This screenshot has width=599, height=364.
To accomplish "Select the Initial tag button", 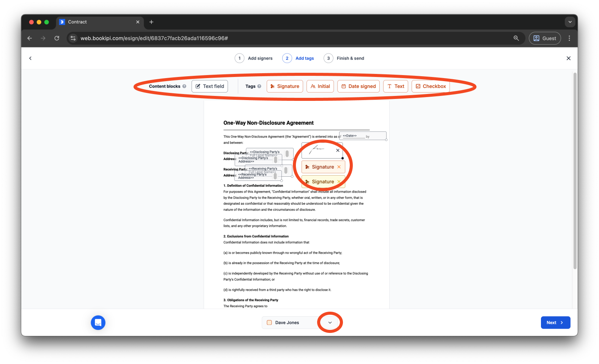I will click(320, 86).
